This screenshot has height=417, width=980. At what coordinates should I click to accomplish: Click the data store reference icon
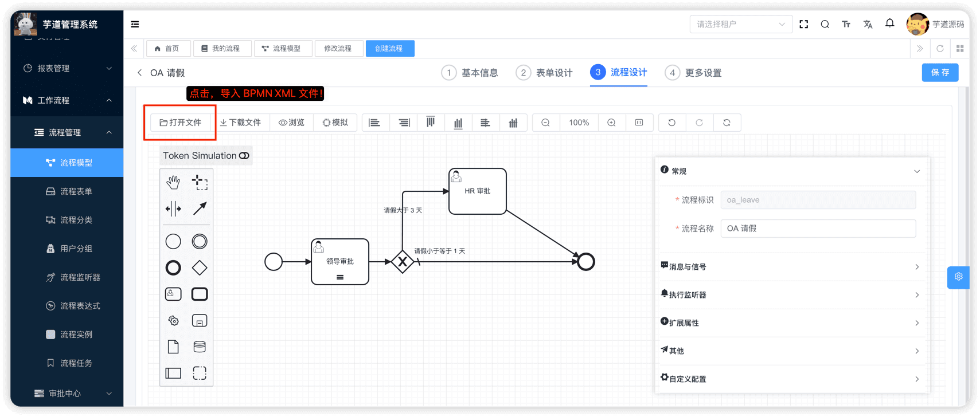click(x=200, y=347)
